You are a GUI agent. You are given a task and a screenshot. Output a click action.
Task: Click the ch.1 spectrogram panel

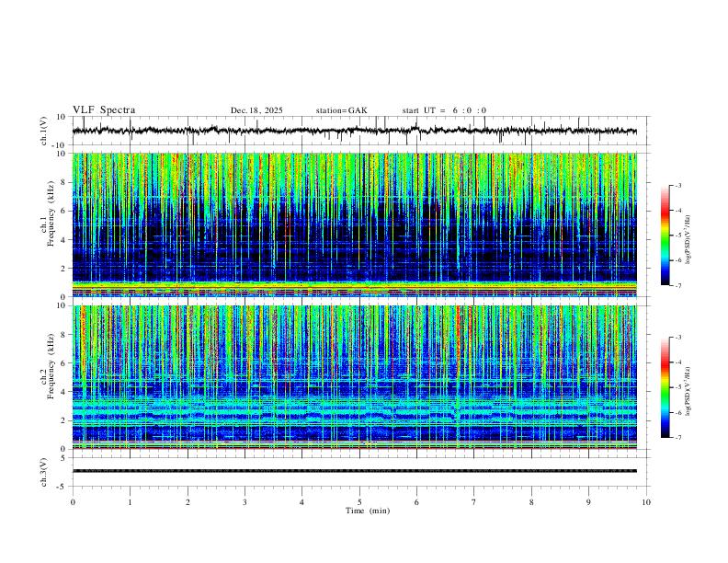click(355, 224)
